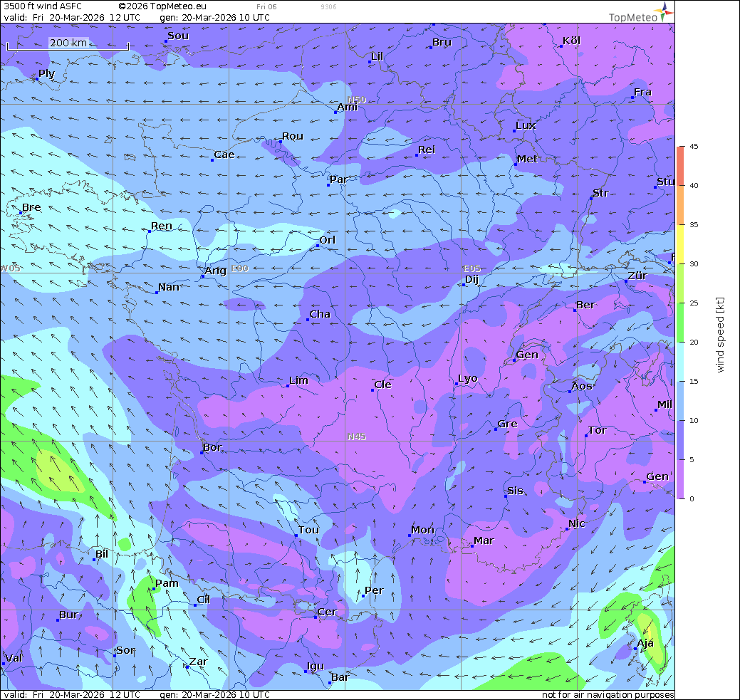Screen dimensions: 740x700
Task: Click the Paris city marker
Action: pyautogui.click(x=329, y=184)
